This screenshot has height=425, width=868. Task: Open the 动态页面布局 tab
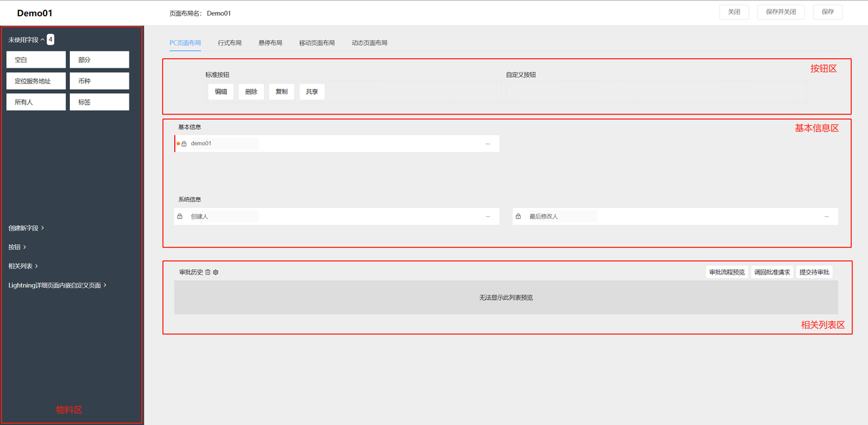369,43
